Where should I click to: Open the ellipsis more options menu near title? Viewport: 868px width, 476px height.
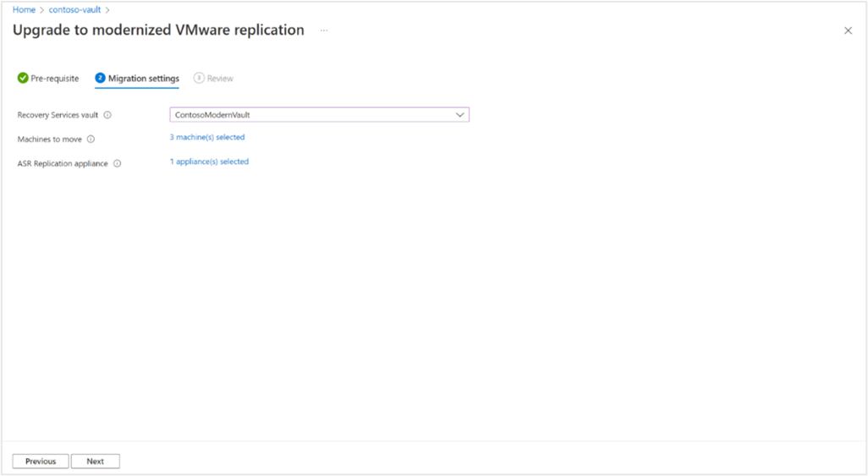coord(324,30)
